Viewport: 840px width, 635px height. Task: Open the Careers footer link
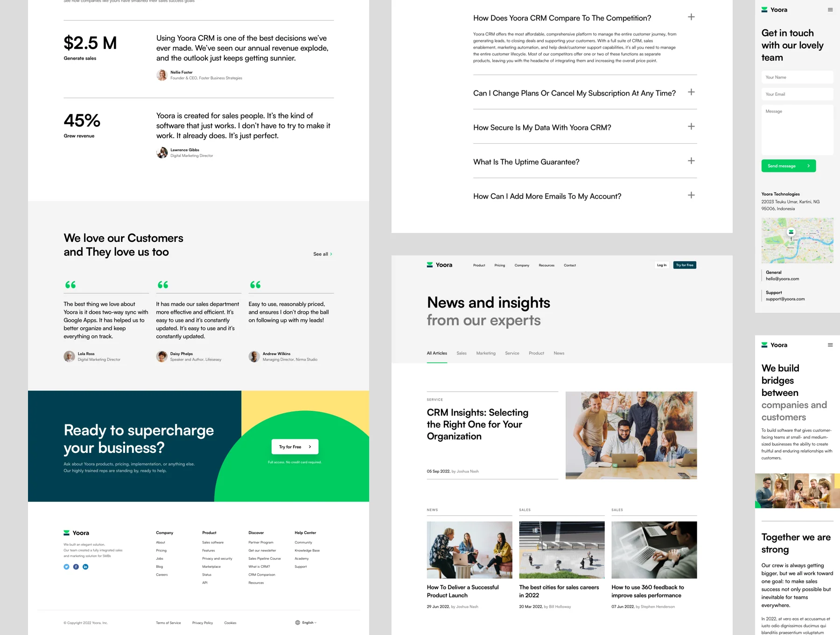pos(161,575)
